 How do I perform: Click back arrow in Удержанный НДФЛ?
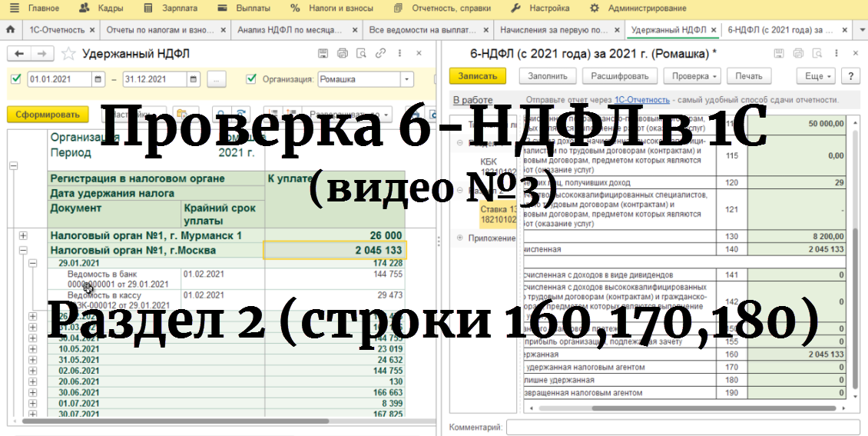(x=19, y=54)
